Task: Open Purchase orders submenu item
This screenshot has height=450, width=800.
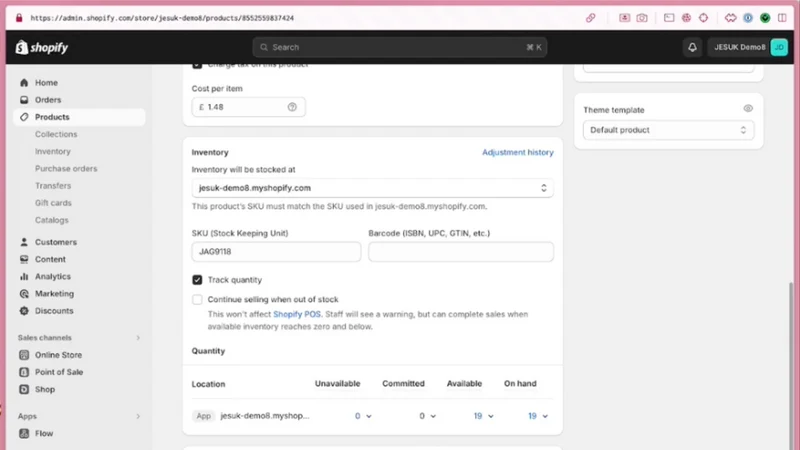Action: [66, 168]
